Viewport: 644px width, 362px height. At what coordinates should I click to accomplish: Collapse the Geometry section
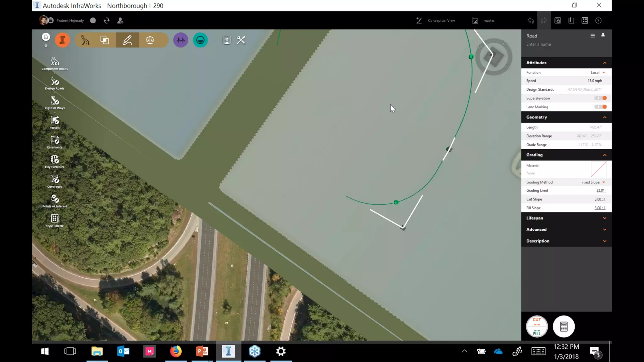click(605, 117)
